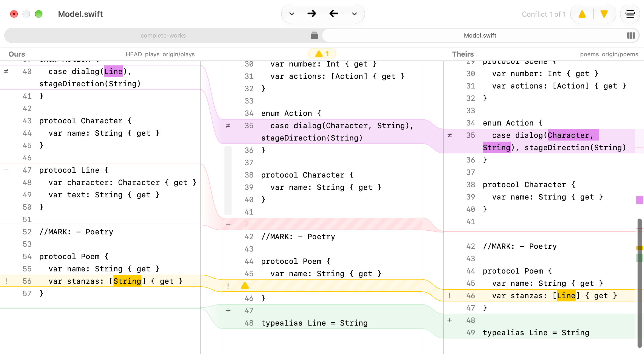644x354 pixels.
Task: Click the not-equal marker on Theirs line 35
Action: pos(450,135)
